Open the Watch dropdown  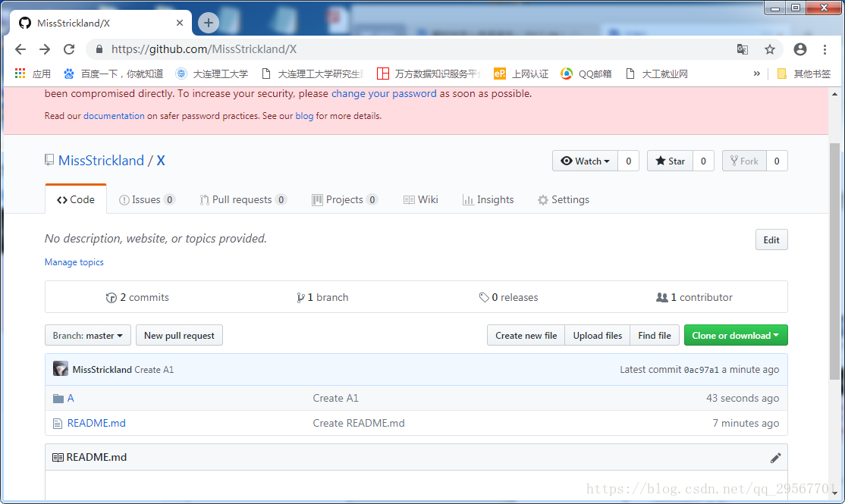(x=585, y=161)
